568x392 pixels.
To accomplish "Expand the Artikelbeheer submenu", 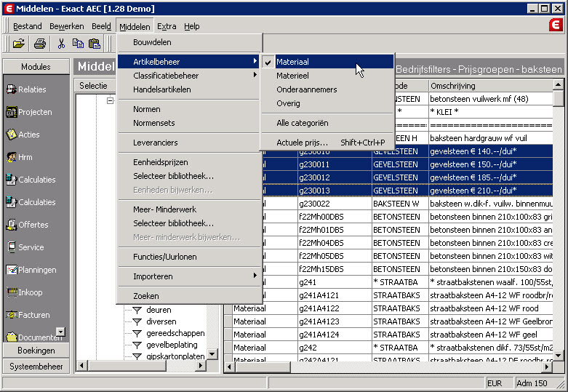I will tap(189, 62).
